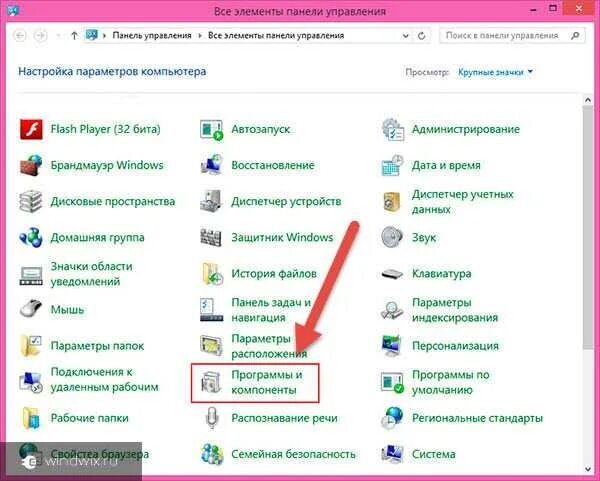Open the Защитник Windows icon

(x=212, y=237)
